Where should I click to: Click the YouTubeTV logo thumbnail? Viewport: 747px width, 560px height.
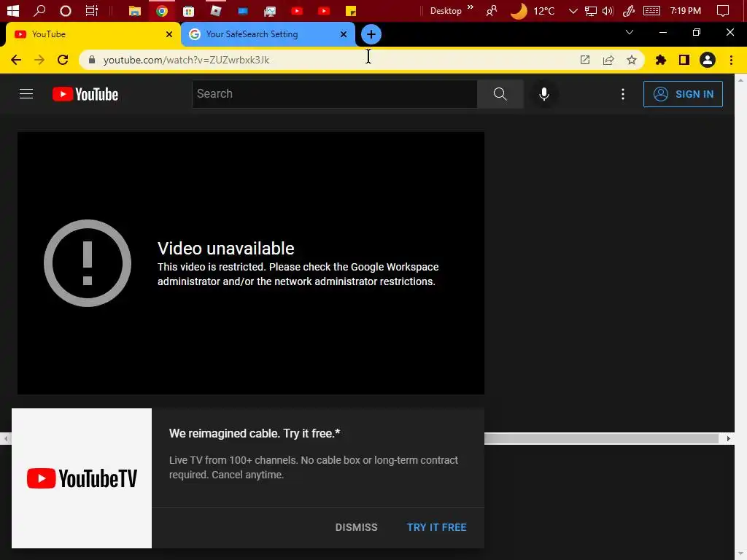[x=82, y=478]
